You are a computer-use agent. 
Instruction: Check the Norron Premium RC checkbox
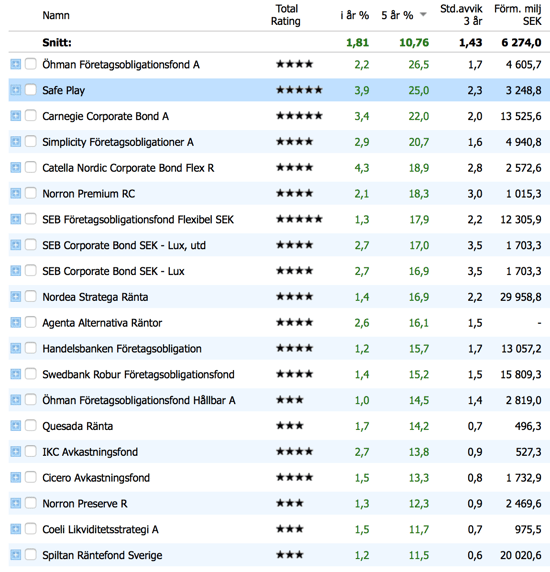coord(31,193)
